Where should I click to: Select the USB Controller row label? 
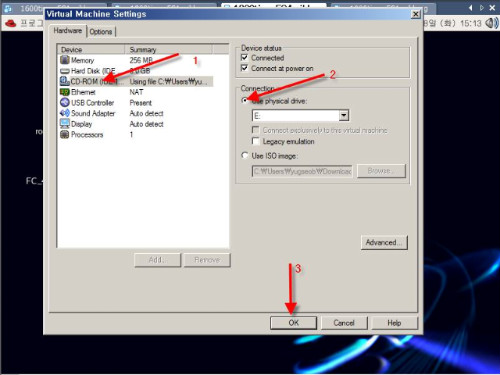[92, 103]
